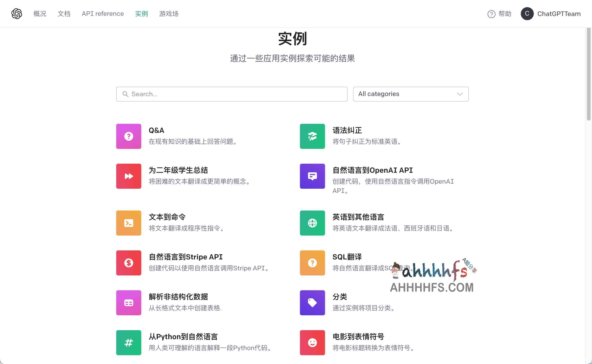The width and height of the screenshot is (592, 364).
Task: Click the 自然语言到OpenAI API chat bubble icon
Action: coord(312,176)
